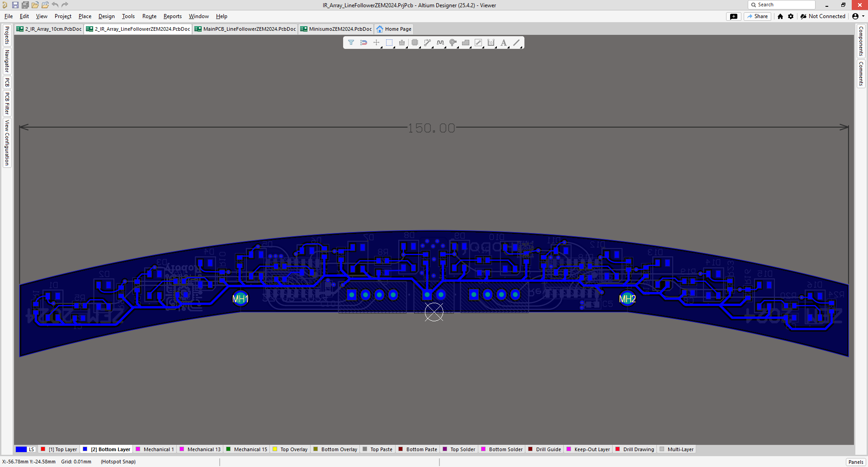The width and height of the screenshot is (868, 467).
Task: Open the View Configuration side panel
Action: (x=7, y=143)
